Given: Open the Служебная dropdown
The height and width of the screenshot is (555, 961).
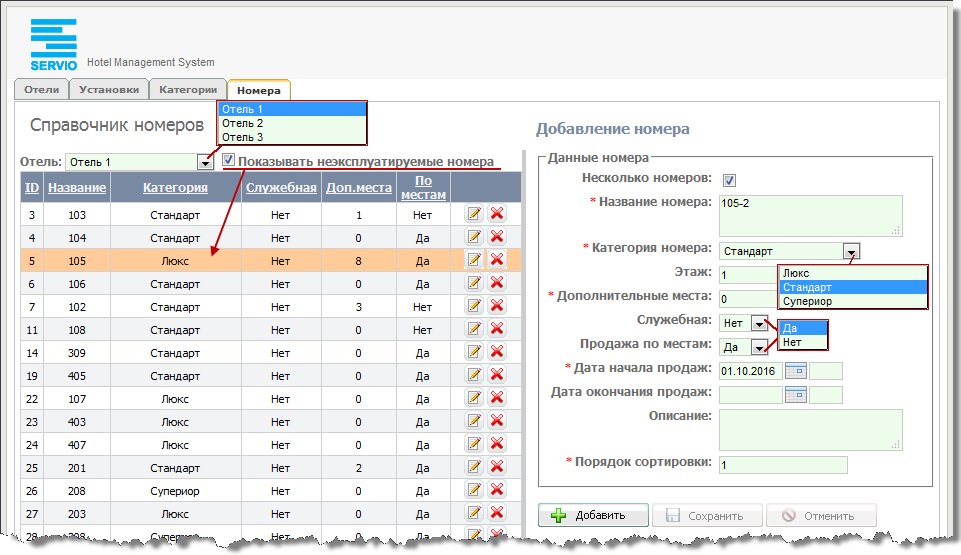Looking at the screenshot, I should (x=759, y=323).
